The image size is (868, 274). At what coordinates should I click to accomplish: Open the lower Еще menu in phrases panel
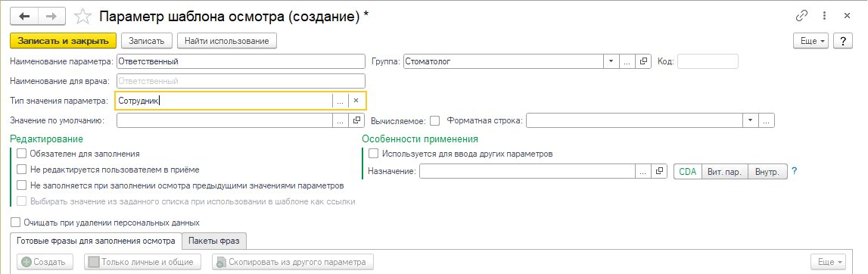pyautogui.click(x=828, y=261)
